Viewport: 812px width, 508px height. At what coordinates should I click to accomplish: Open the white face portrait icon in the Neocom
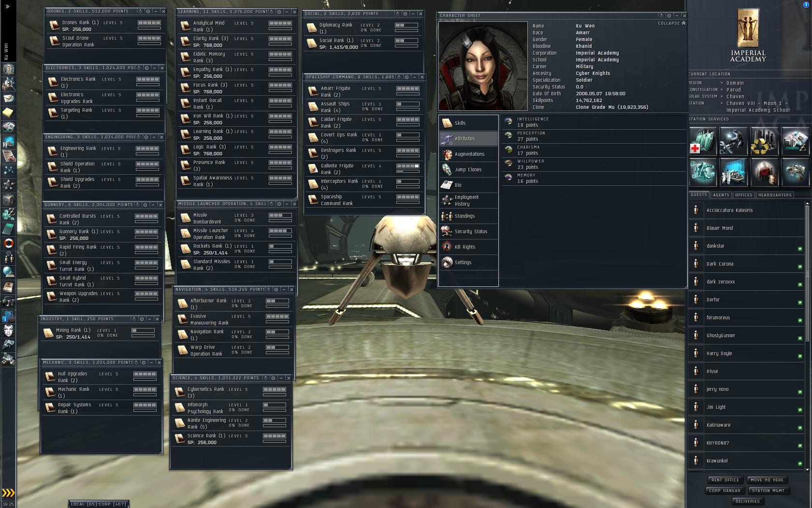point(8,330)
